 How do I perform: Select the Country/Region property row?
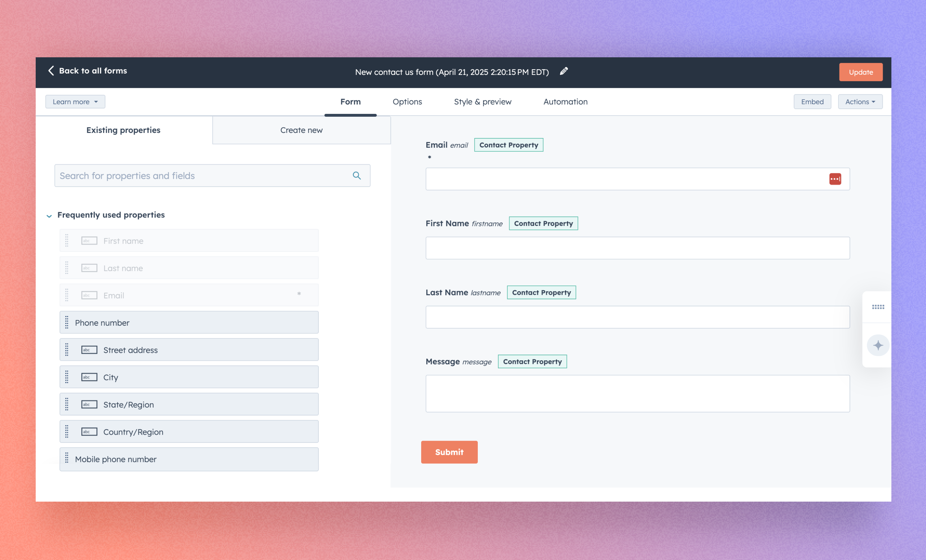[189, 432]
